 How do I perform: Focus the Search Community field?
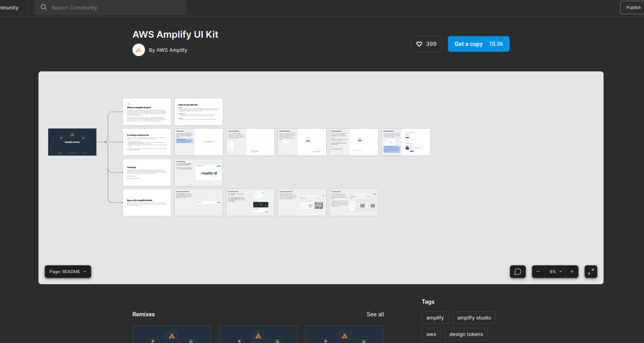pos(110,8)
